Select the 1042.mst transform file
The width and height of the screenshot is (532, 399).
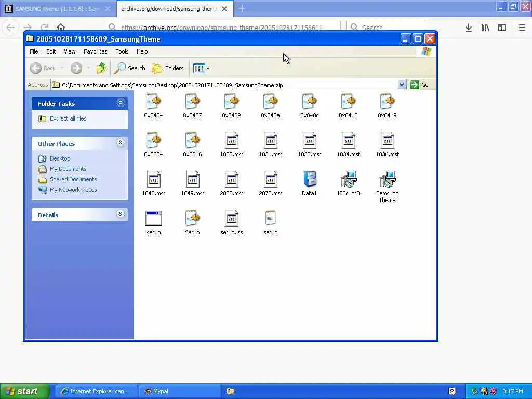153,179
